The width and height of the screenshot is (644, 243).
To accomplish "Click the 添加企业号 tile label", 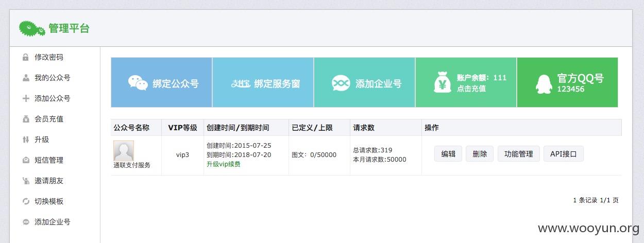I will point(379,83).
